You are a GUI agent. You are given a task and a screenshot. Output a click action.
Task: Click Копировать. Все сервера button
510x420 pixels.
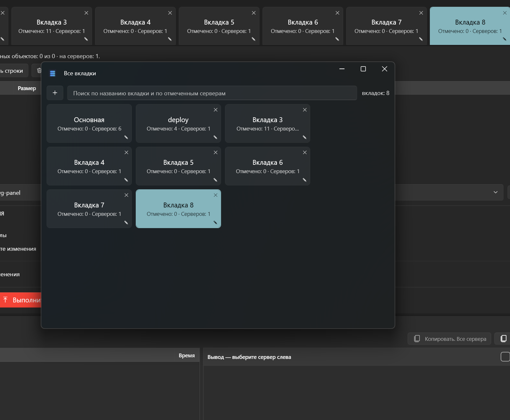[449, 339]
